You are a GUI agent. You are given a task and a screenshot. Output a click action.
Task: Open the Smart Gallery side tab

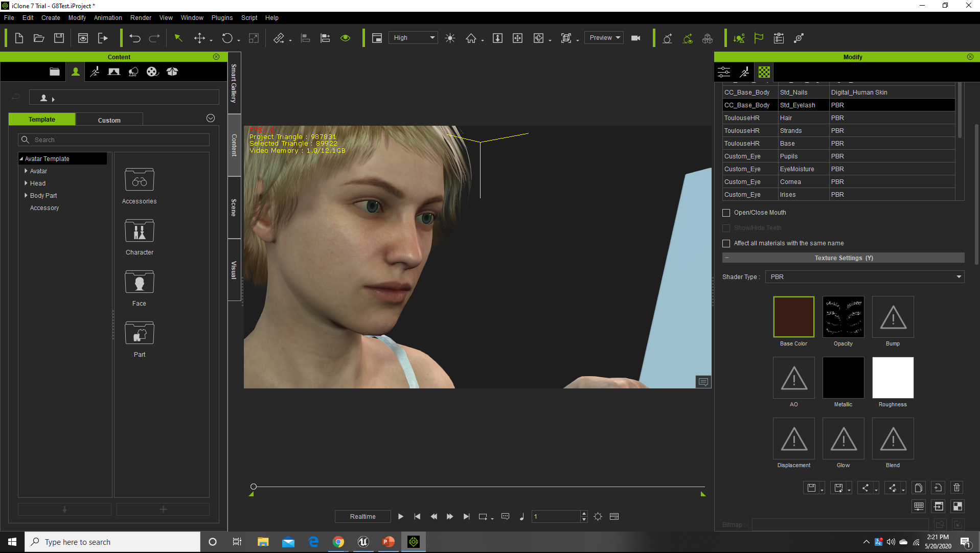coord(234,83)
